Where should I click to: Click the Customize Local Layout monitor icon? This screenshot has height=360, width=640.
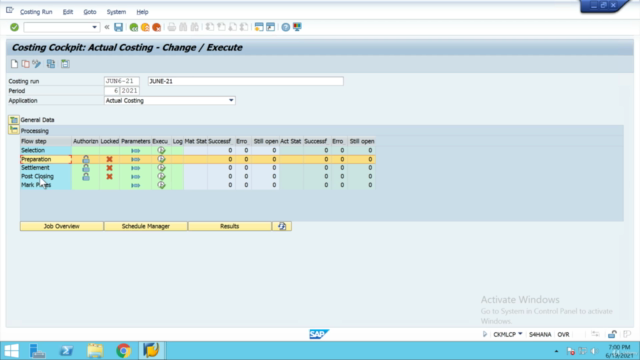[x=297, y=27]
